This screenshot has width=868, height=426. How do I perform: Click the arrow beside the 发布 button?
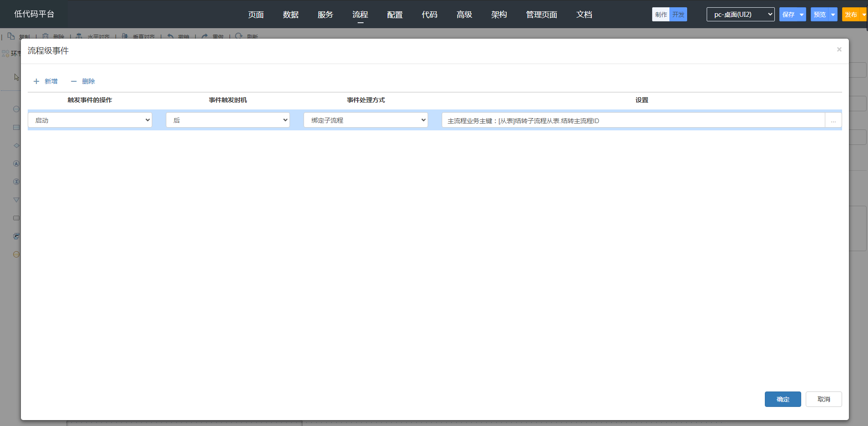click(x=863, y=15)
